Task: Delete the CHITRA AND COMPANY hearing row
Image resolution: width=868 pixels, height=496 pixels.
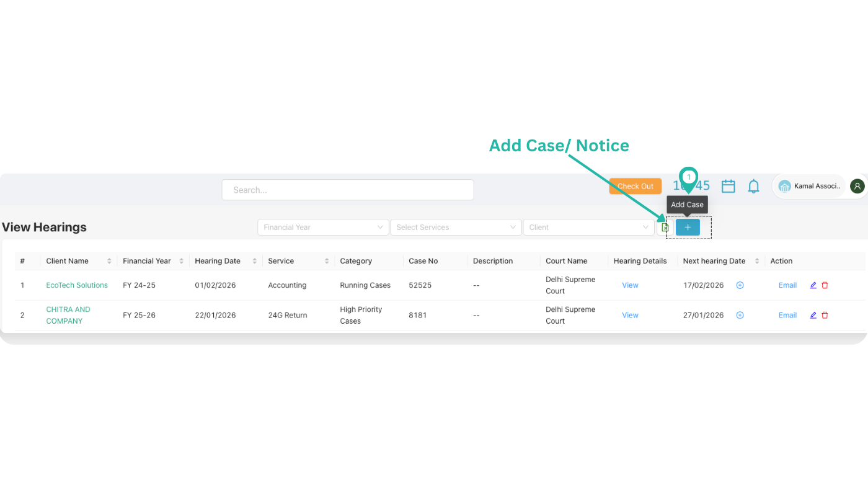Action: point(825,315)
